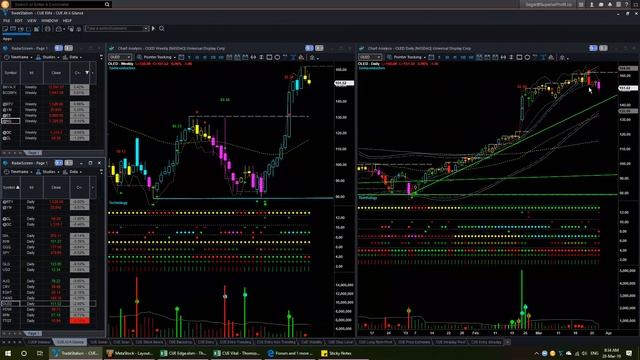The image size is (640, 360).
Task: Click the filter funnel icon in top RadarScreen header
Action: pyautogui.click(x=87, y=73)
